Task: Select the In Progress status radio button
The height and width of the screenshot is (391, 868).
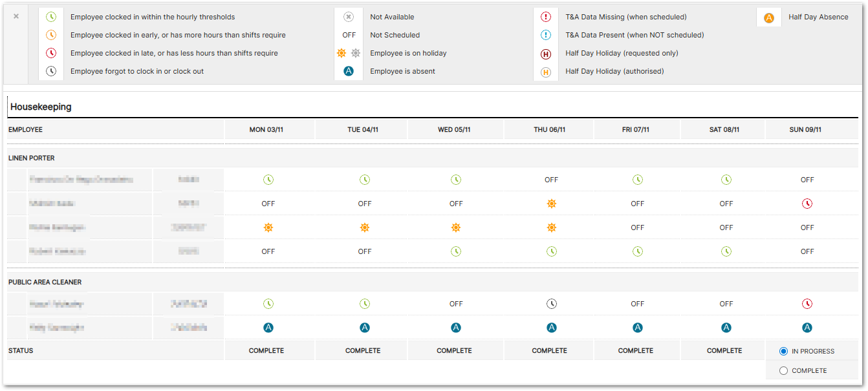Action: coord(784,352)
